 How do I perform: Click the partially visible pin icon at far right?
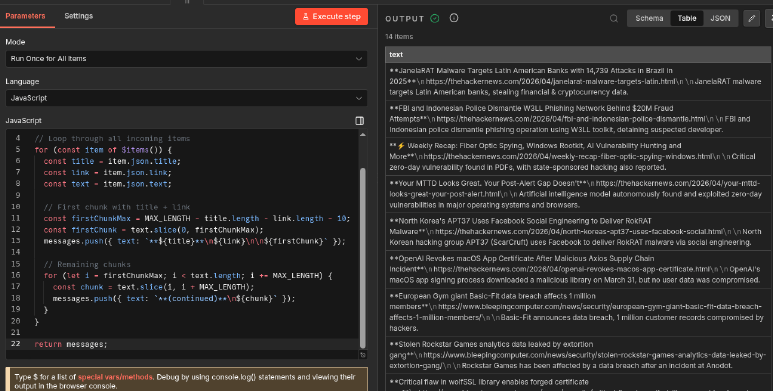769,18
